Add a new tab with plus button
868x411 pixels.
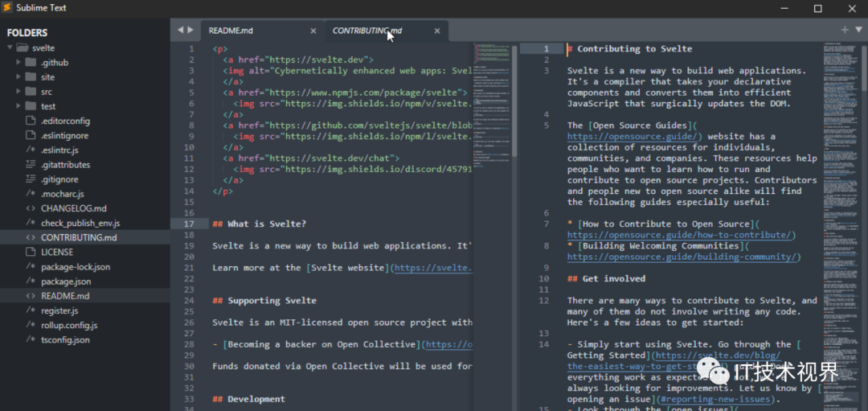coord(845,30)
